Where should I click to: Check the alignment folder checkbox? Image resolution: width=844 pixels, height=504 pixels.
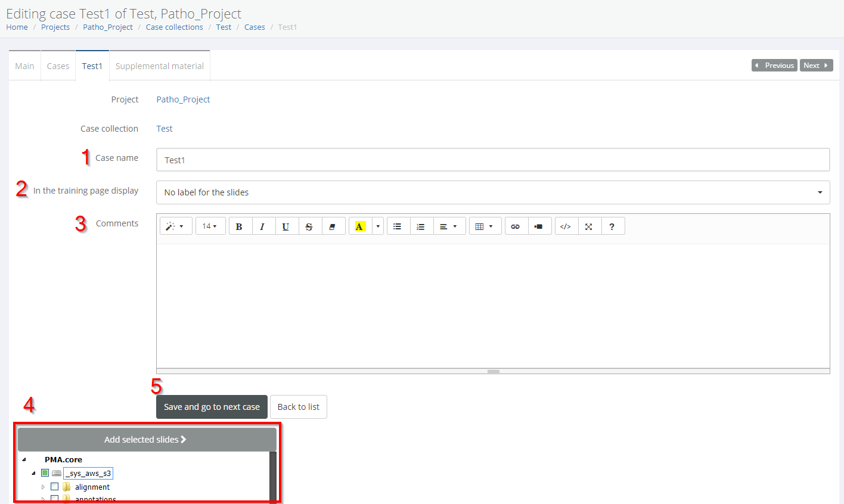click(55, 487)
